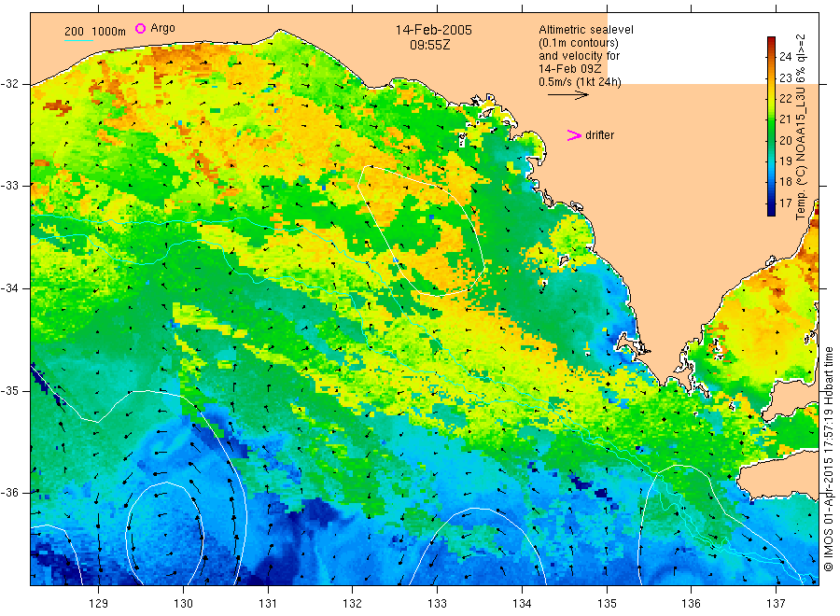Click the '0.5m/s (1kt 24h)' label

581,82
